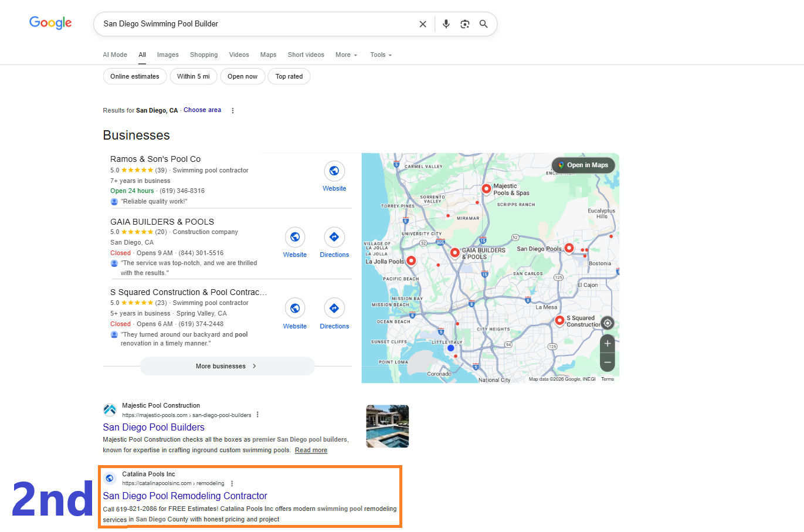Click the pool photo thumbnail

[387, 426]
